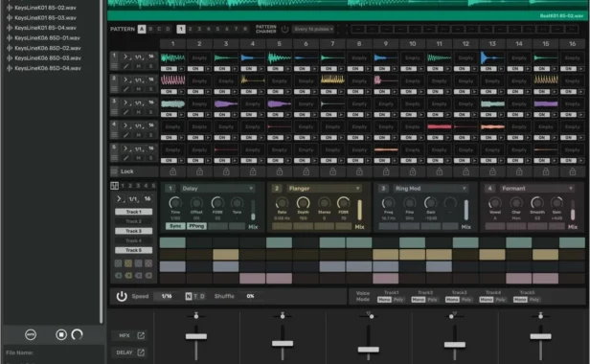Set Track1 voice mode to Poly
This screenshot has height=364, width=590.
click(398, 300)
